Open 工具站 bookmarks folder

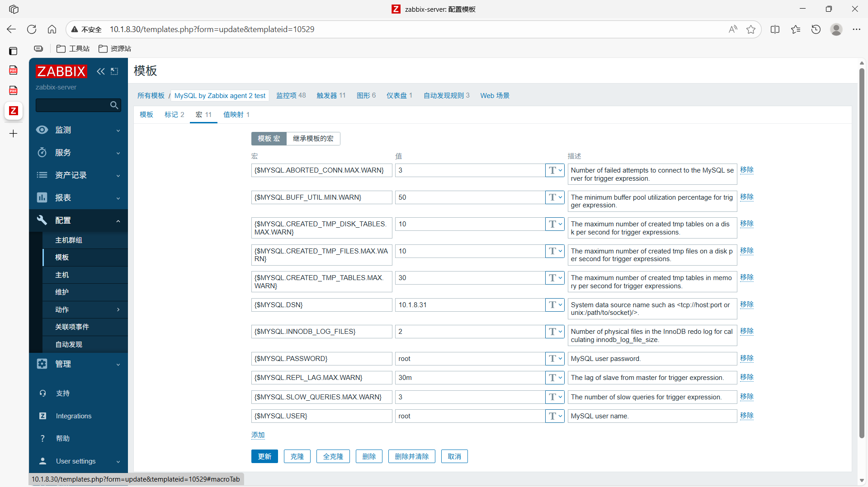pyautogui.click(x=73, y=49)
